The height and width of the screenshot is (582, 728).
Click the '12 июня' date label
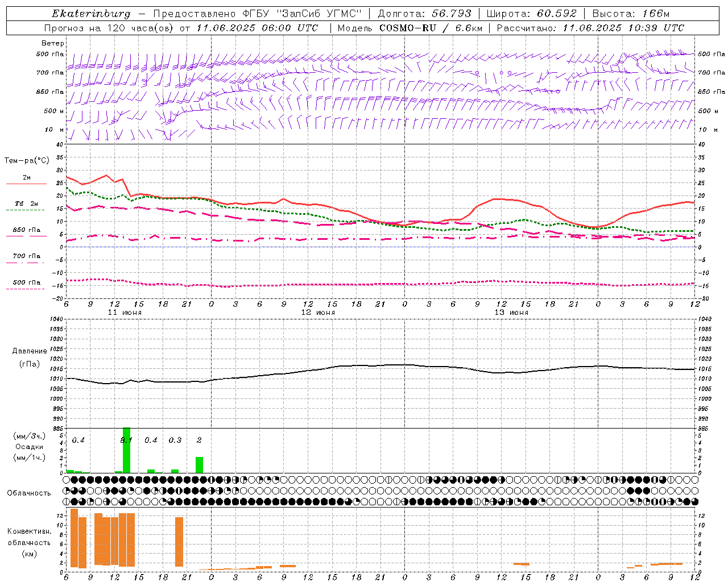tap(318, 313)
